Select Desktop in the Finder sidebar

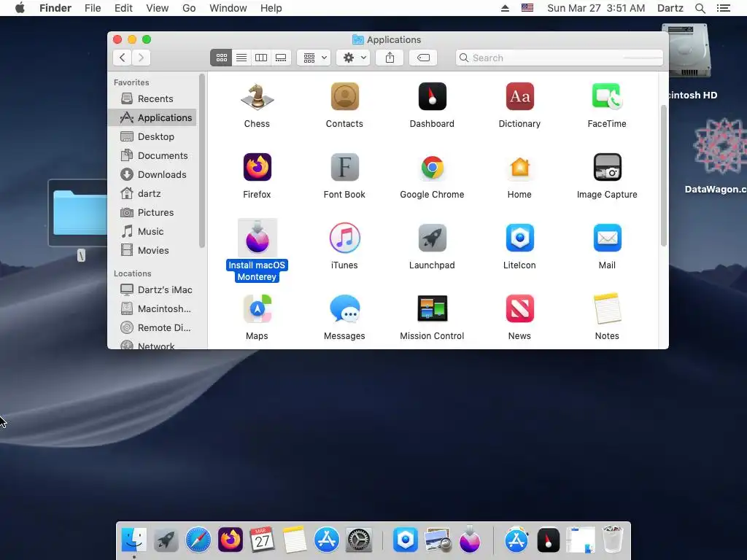tap(152, 136)
